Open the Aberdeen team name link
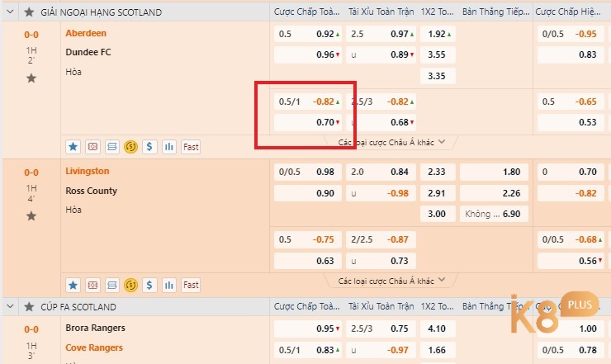The width and height of the screenshot is (611, 364). (86, 33)
